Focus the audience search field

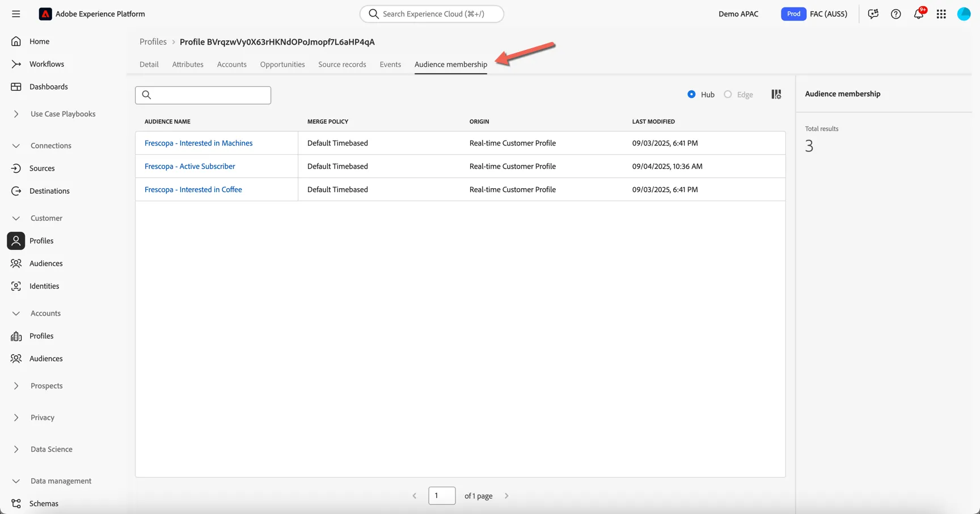tap(203, 95)
